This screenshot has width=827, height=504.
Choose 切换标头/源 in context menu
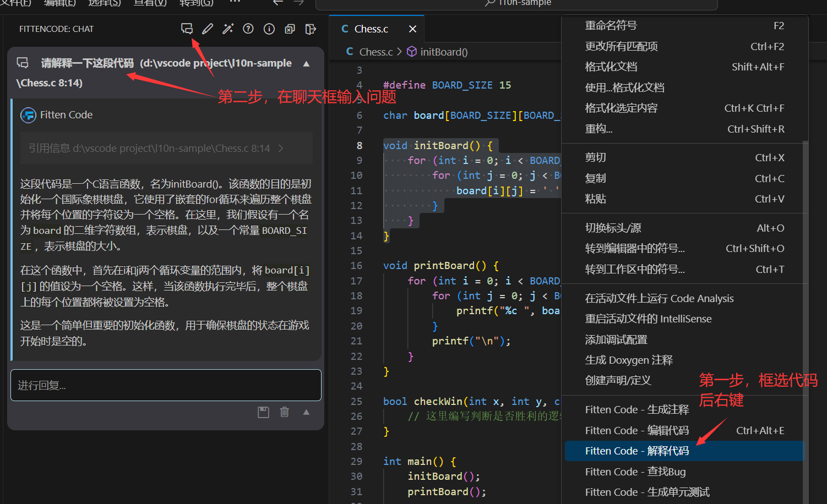tap(684, 228)
